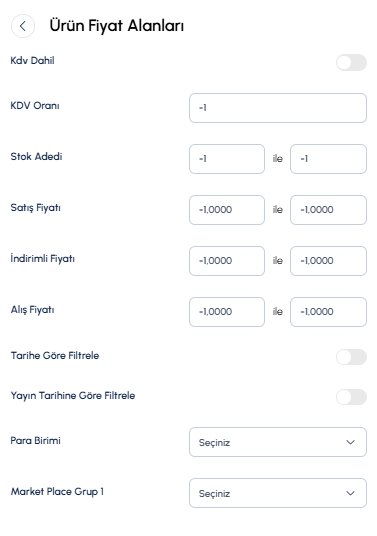Image resolution: width=377 pixels, height=536 pixels.
Task: Click the Tarihe Göre Filtrele label
Action: coord(55,356)
